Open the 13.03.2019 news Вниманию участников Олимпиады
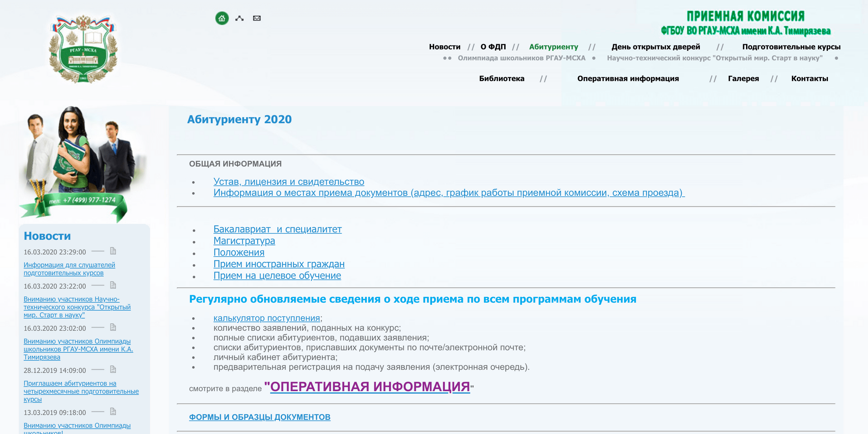 [77, 428]
